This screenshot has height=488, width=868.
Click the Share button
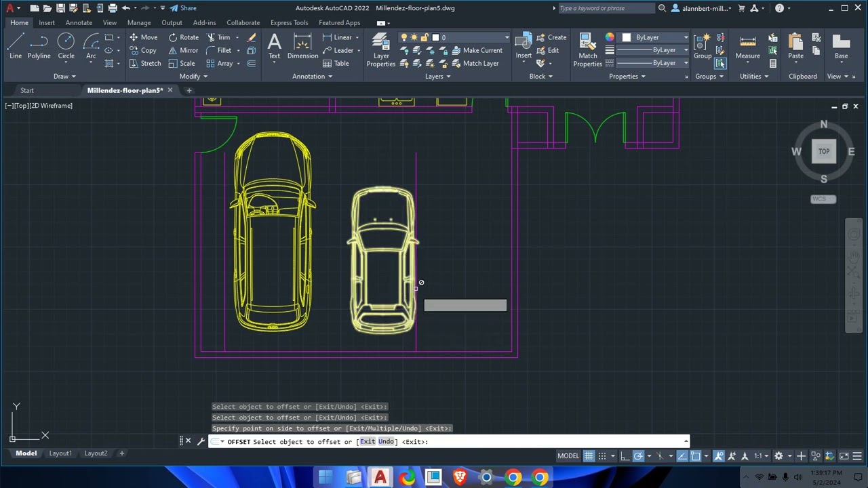tap(183, 8)
